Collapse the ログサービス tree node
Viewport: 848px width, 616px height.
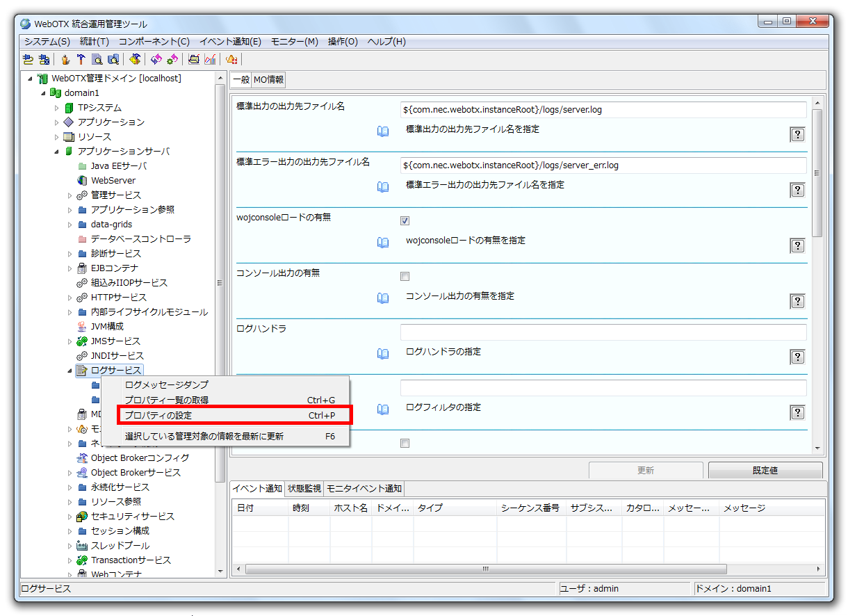(68, 370)
